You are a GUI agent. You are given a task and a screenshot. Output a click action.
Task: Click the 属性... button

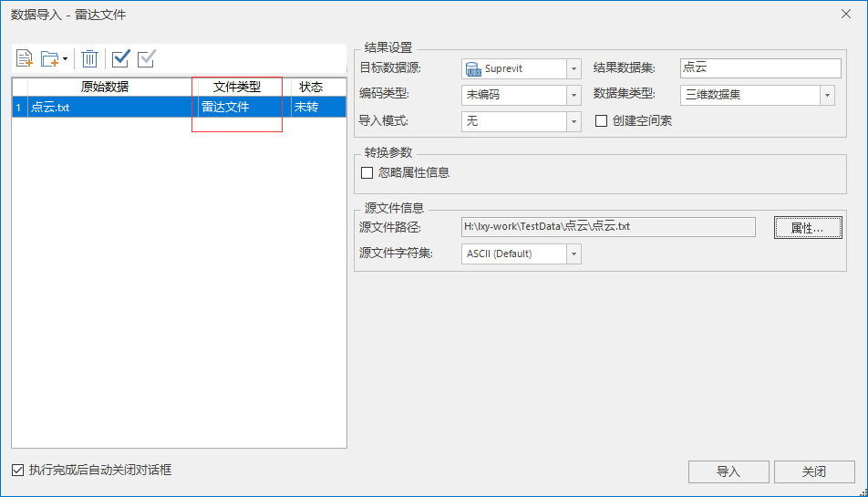[808, 227]
